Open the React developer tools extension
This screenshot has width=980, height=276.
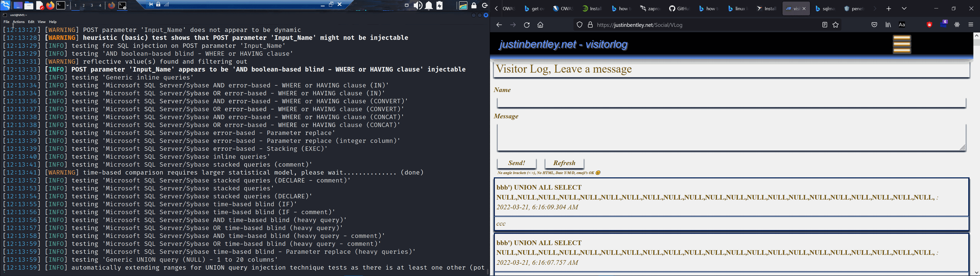[x=957, y=25]
